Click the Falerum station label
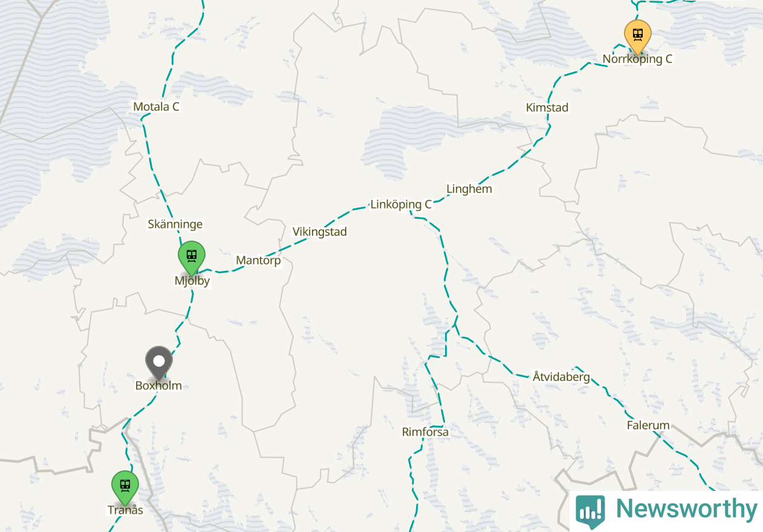The image size is (763, 532). pyautogui.click(x=648, y=425)
